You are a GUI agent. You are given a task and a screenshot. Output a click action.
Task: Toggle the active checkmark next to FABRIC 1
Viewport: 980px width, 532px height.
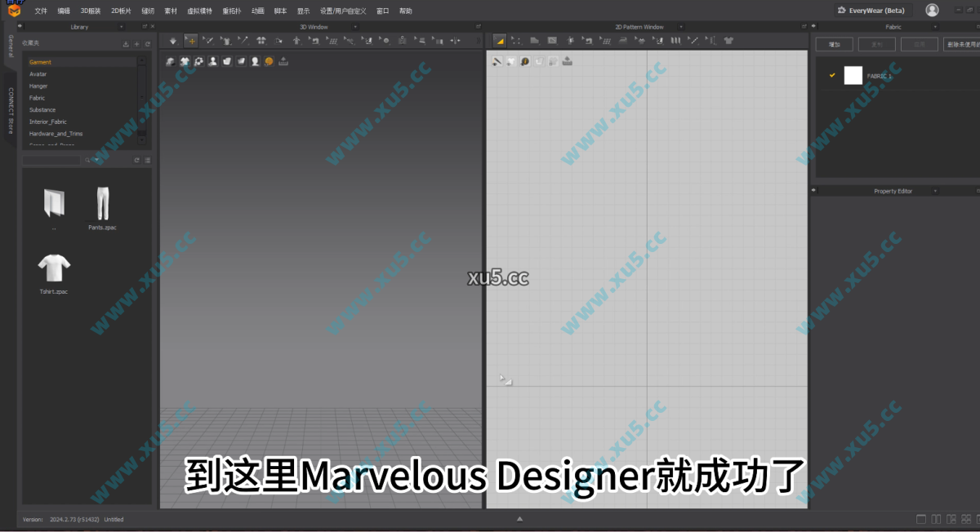831,75
